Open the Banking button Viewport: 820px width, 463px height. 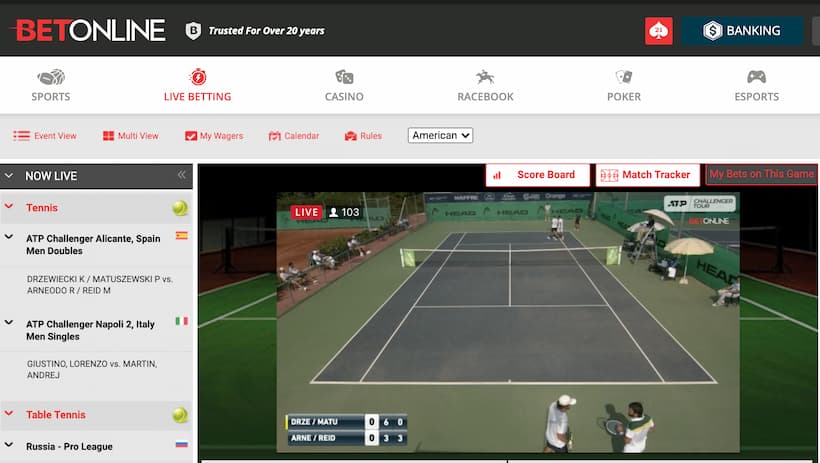point(742,31)
